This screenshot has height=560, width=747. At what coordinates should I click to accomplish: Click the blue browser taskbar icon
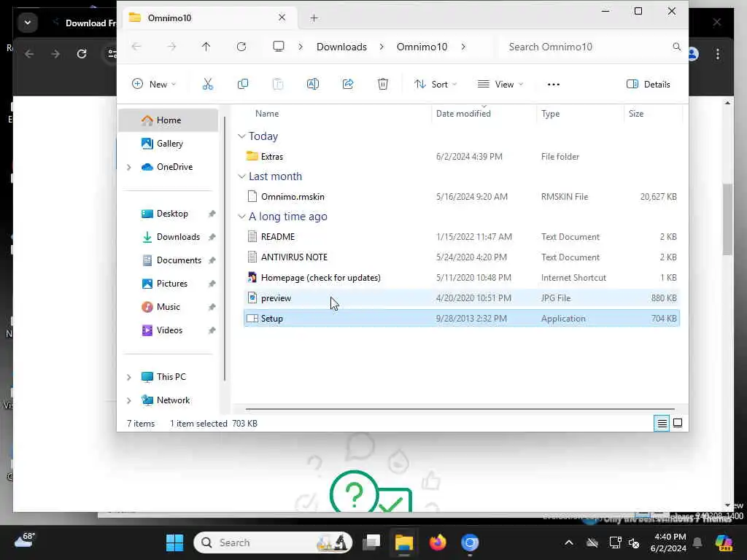(x=470, y=542)
